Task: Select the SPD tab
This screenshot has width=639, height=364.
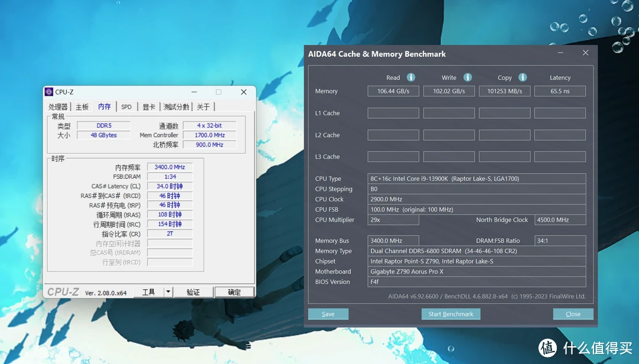Action: pyautogui.click(x=127, y=107)
